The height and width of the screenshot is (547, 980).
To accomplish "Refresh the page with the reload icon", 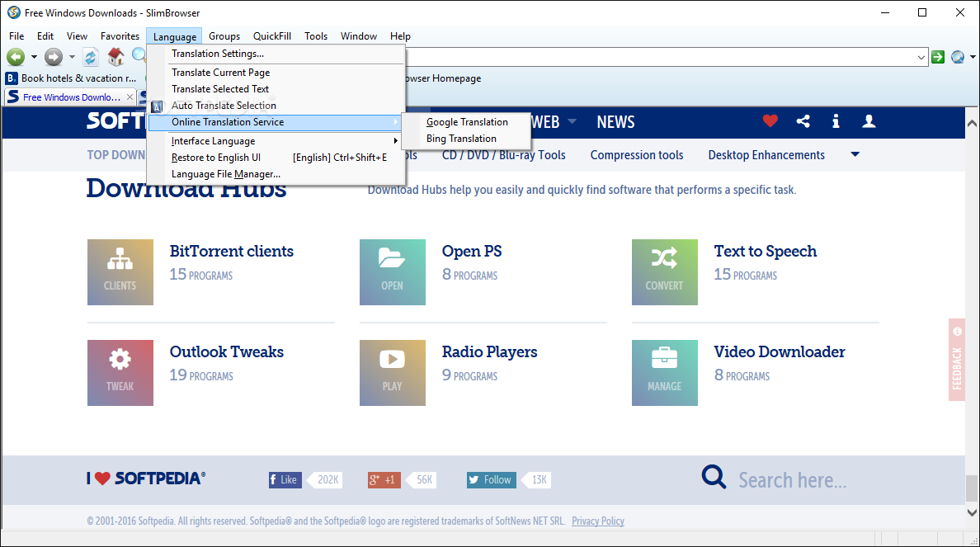I will coord(91,57).
